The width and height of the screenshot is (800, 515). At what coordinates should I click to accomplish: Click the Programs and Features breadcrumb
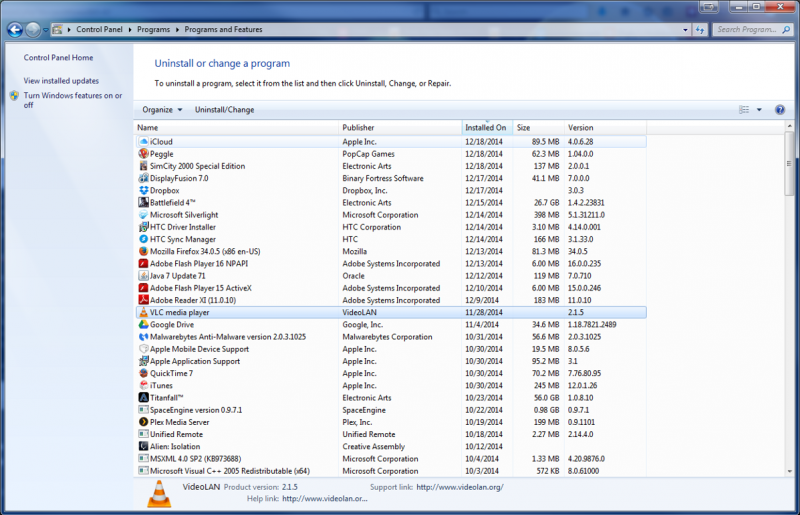tap(223, 30)
